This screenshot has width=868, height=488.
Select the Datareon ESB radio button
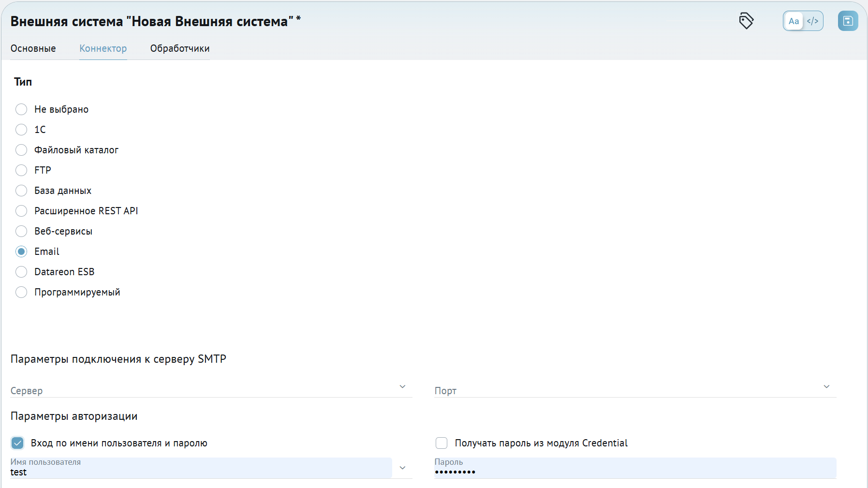[21, 272]
